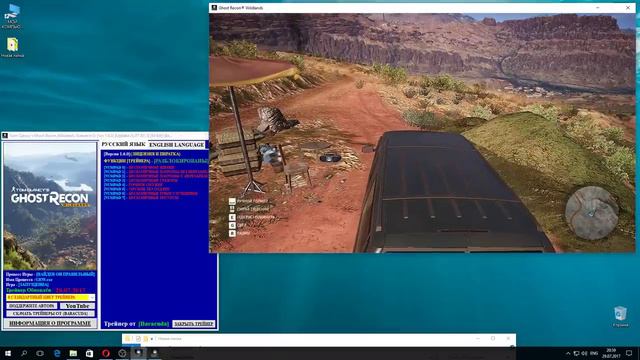Click the network icon in system tray

click(576, 353)
